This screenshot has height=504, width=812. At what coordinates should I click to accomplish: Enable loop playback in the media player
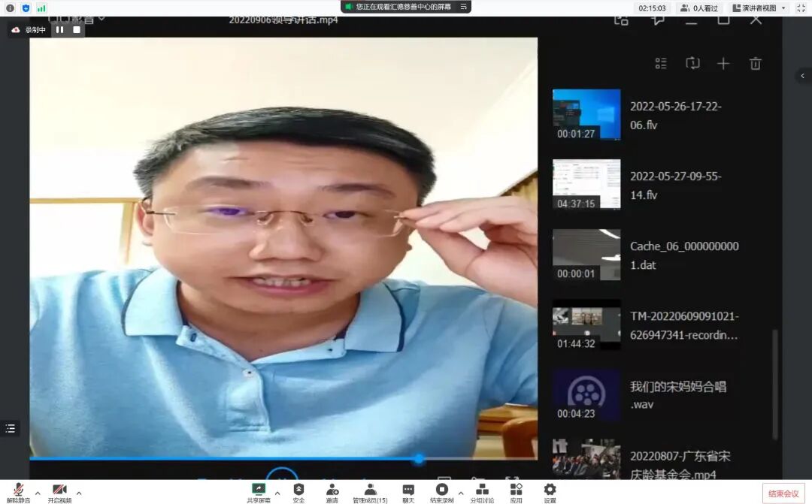[692, 64]
